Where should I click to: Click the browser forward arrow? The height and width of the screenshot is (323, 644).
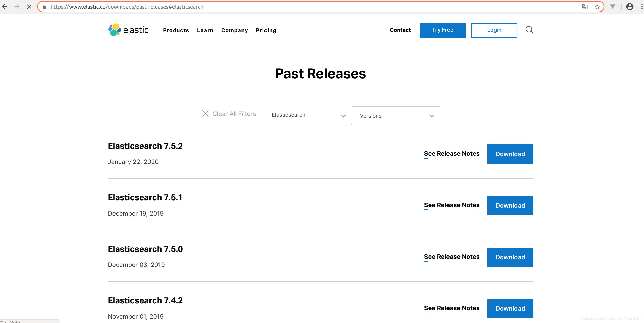click(x=17, y=7)
